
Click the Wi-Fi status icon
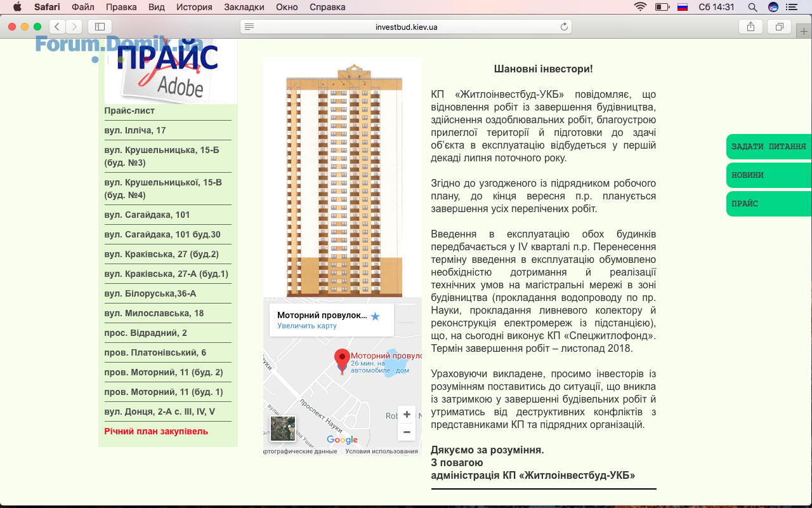(640, 7)
